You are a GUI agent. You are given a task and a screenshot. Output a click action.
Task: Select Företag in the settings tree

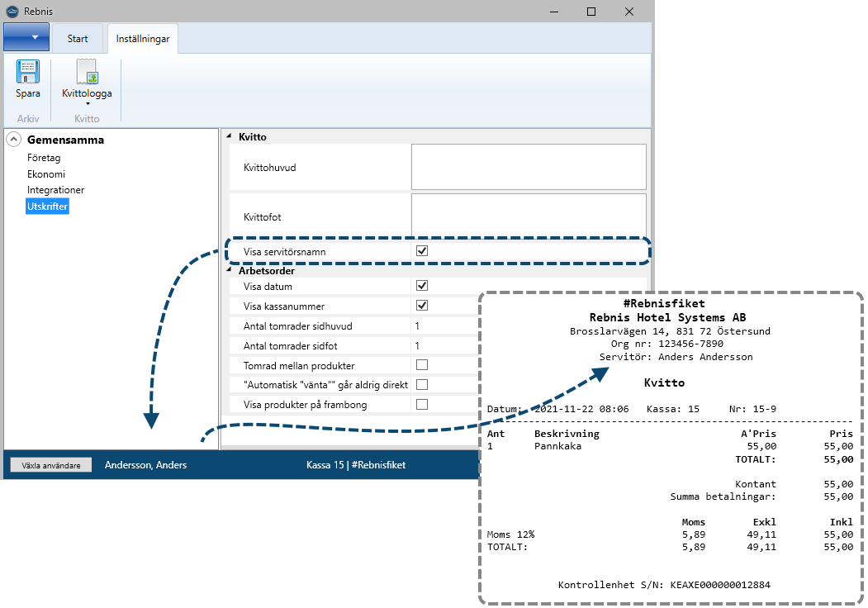pyautogui.click(x=44, y=158)
